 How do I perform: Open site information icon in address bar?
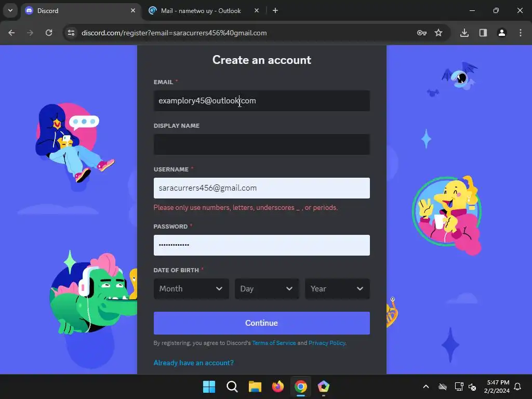(71, 33)
